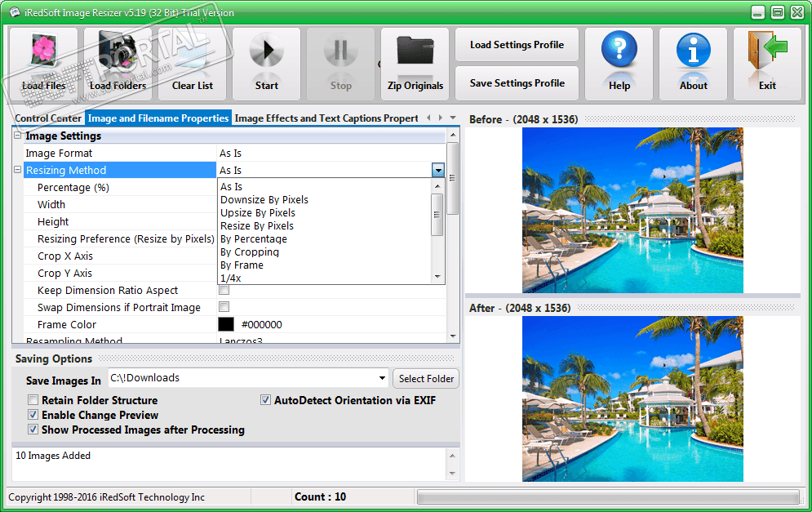
Task: Toggle Swap Dimensions if Portrait Image checkbox
Action: [224, 307]
